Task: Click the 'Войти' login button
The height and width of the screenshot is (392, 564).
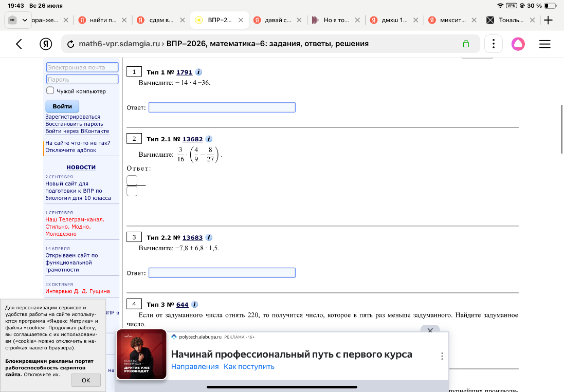Action: coord(62,106)
